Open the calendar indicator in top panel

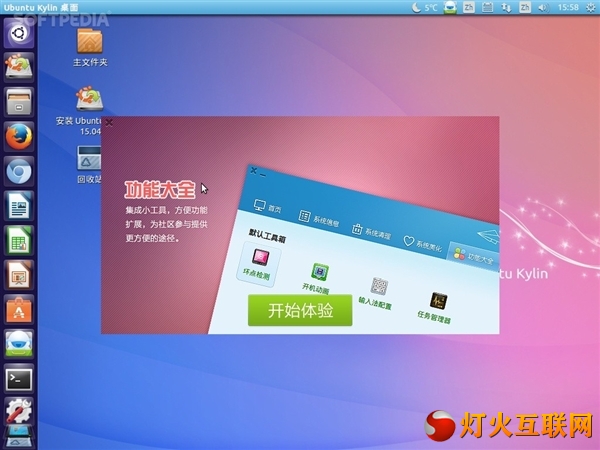[x=487, y=7]
